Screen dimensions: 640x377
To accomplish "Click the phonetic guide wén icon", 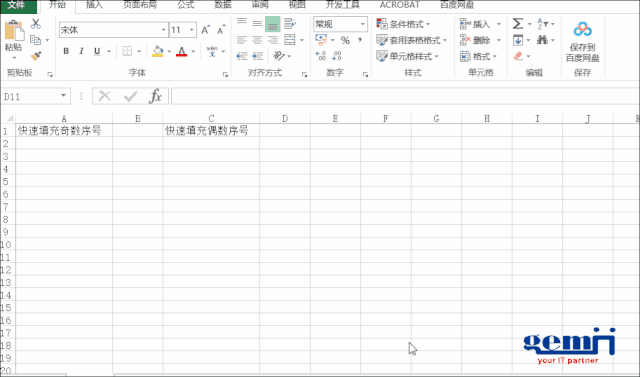I will coord(212,51).
